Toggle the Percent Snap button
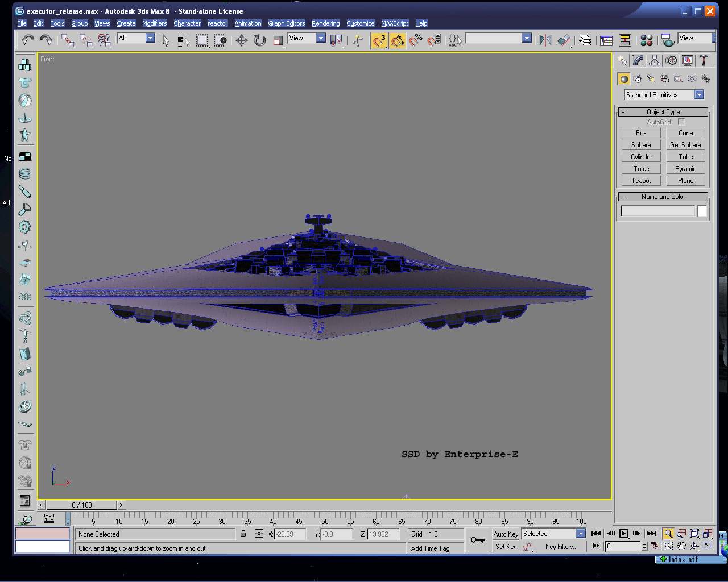Screen dimensions: 728x582 coord(416,40)
